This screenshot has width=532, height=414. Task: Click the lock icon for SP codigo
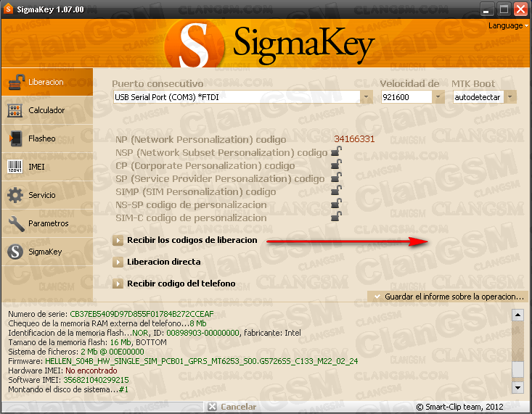click(336, 178)
